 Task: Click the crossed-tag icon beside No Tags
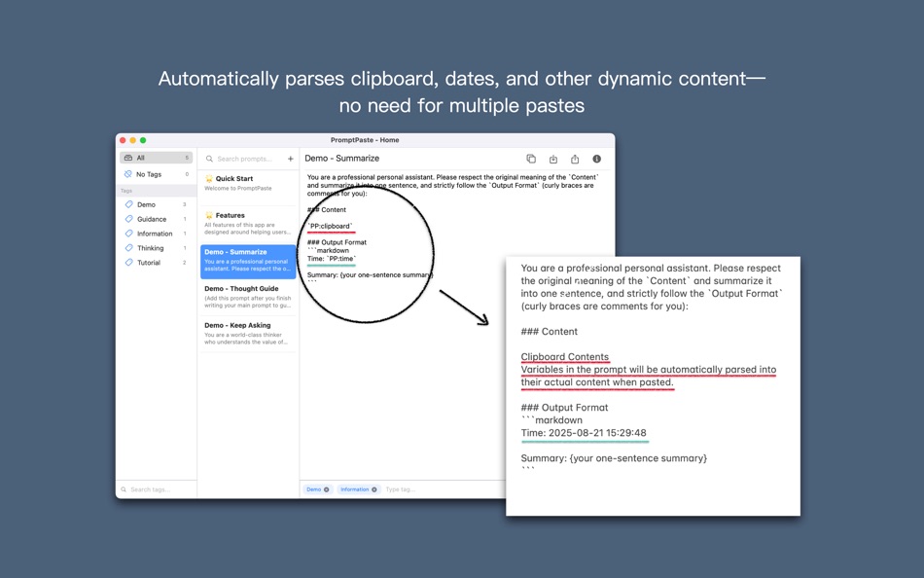(x=127, y=174)
